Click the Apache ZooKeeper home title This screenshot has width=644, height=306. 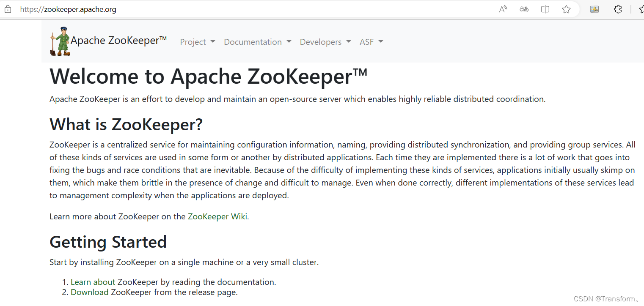118,40
